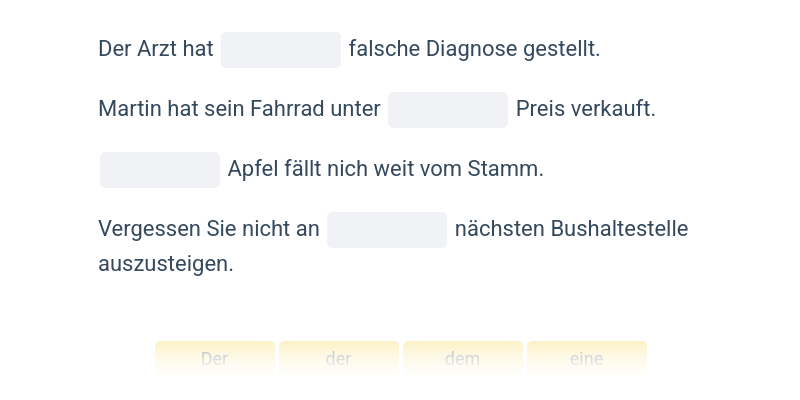
Task: Focus the blank before "nächsten Bushaltestelle"
Action: click(x=387, y=229)
